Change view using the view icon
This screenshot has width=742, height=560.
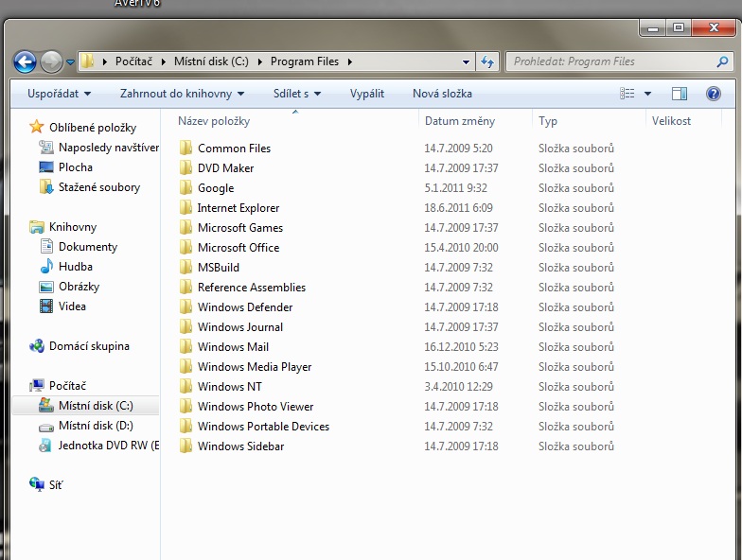pyautogui.click(x=627, y=93)
